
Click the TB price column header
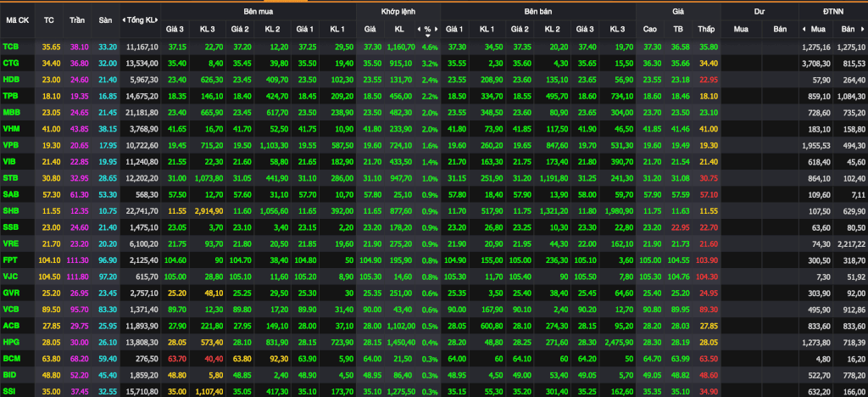coord(677,29)
